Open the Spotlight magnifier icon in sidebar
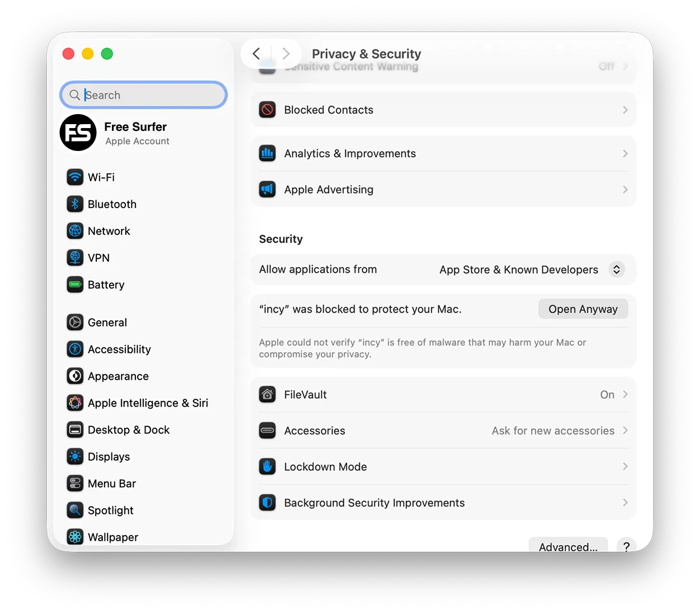The image size is (700, 614). [x=75, y=511]
